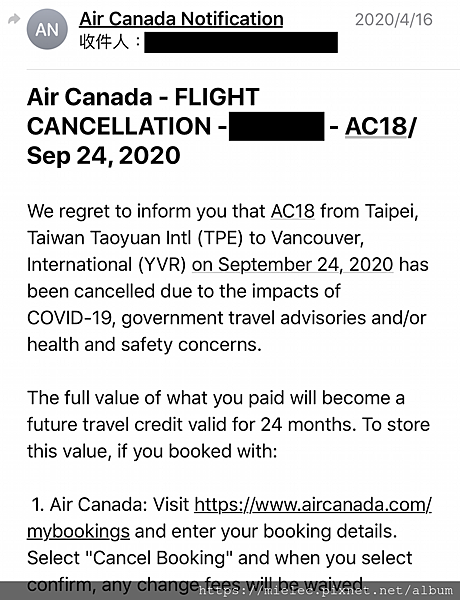Tap the 收件人 recipient label
The height and width of the screenshot is (600, 460).
110,42
